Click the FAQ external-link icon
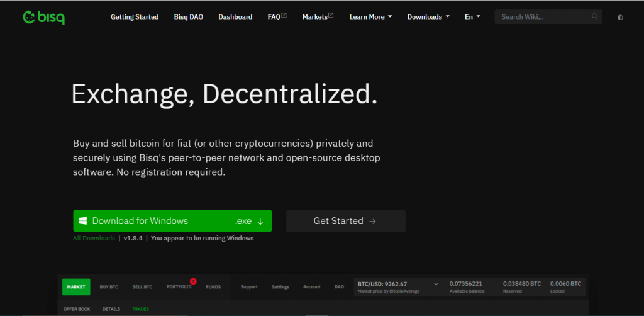The height and width of the screenshot is (316, 644). tap(284, 16)
